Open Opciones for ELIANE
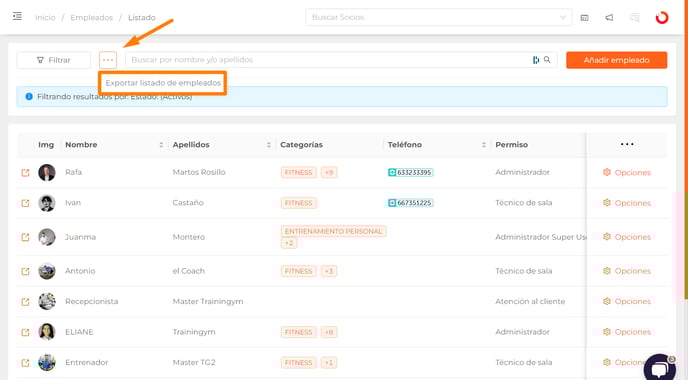 pyautogui.click(x=627, y=332)
